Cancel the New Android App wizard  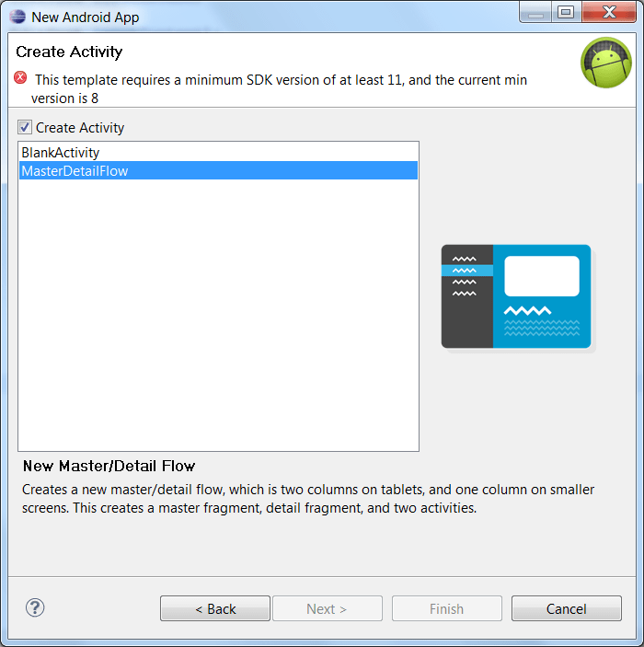tap(567, 608)
